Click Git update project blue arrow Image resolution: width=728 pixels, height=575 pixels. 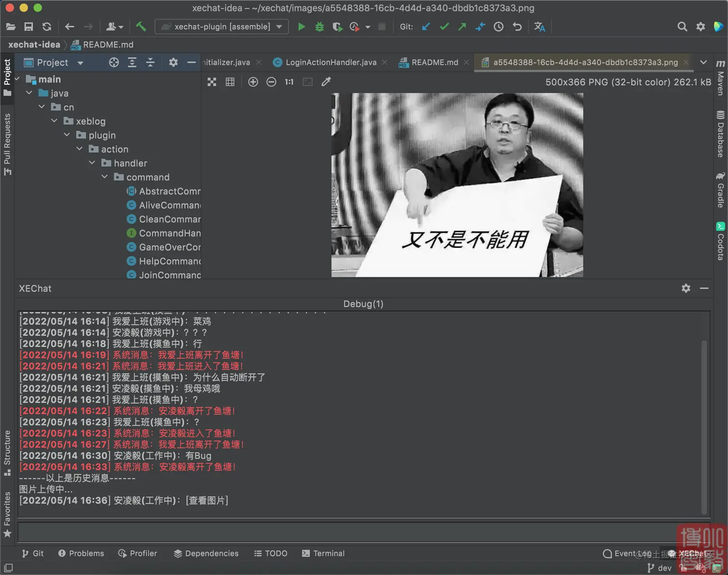pos(426,26)
